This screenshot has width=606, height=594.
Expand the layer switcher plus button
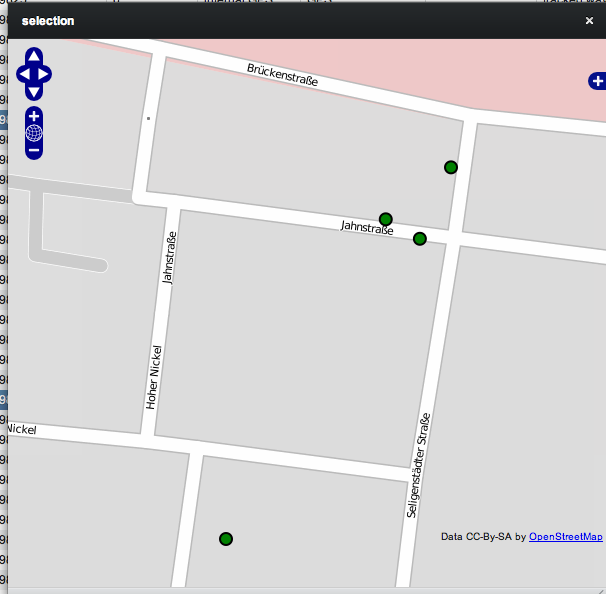[x=597, y=81]
